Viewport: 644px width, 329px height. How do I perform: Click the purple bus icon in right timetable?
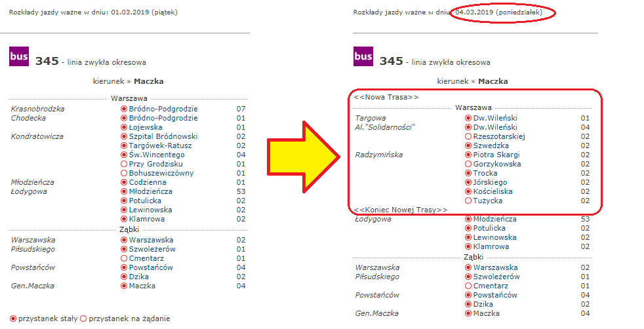click(363, 56)
